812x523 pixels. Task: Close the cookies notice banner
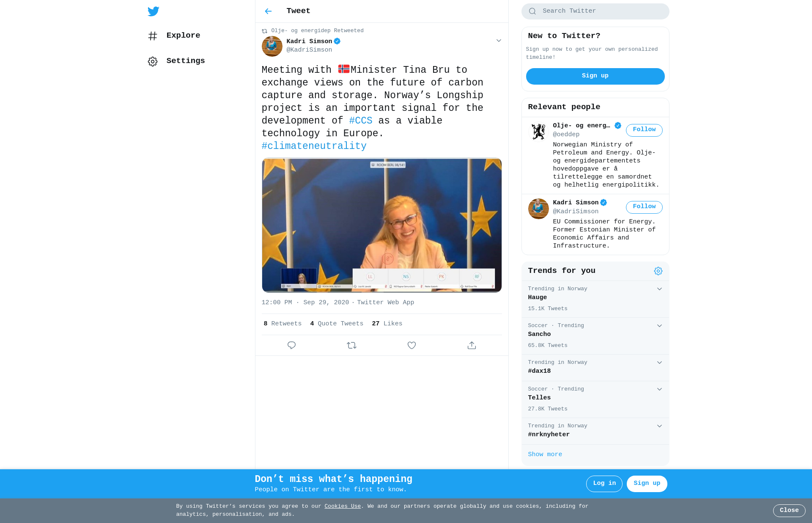(789, 511)
